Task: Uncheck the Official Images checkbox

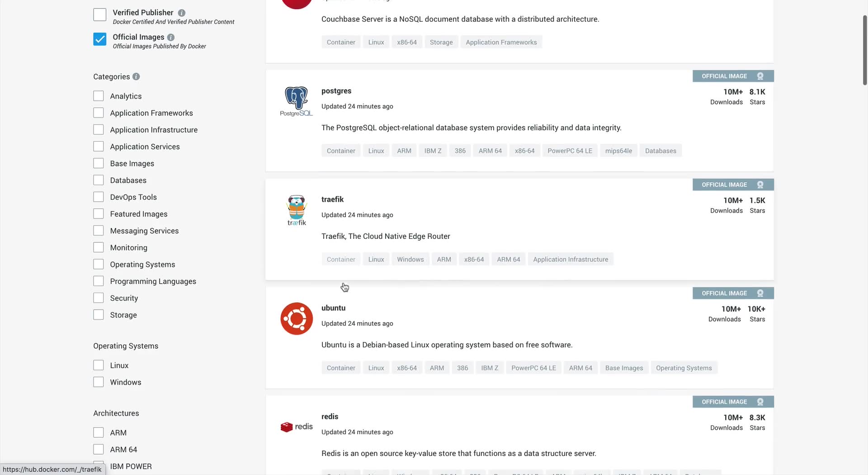Action: pos(100,39)
